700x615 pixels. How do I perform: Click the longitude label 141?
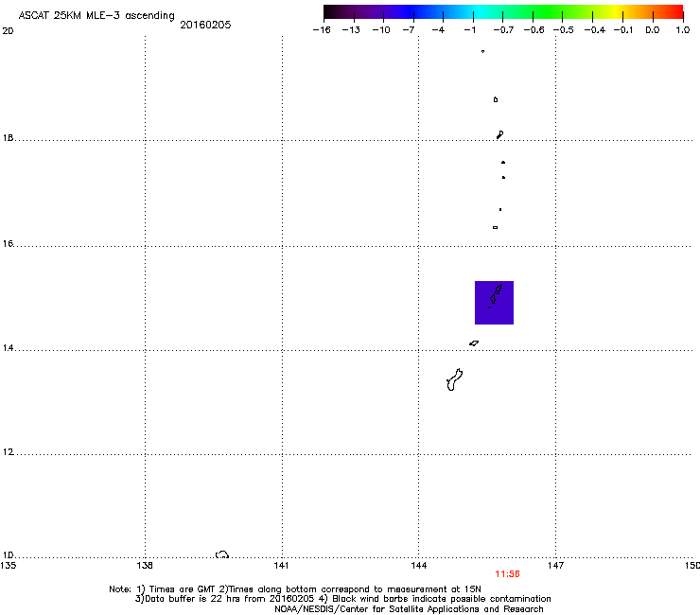coord(281,566)
